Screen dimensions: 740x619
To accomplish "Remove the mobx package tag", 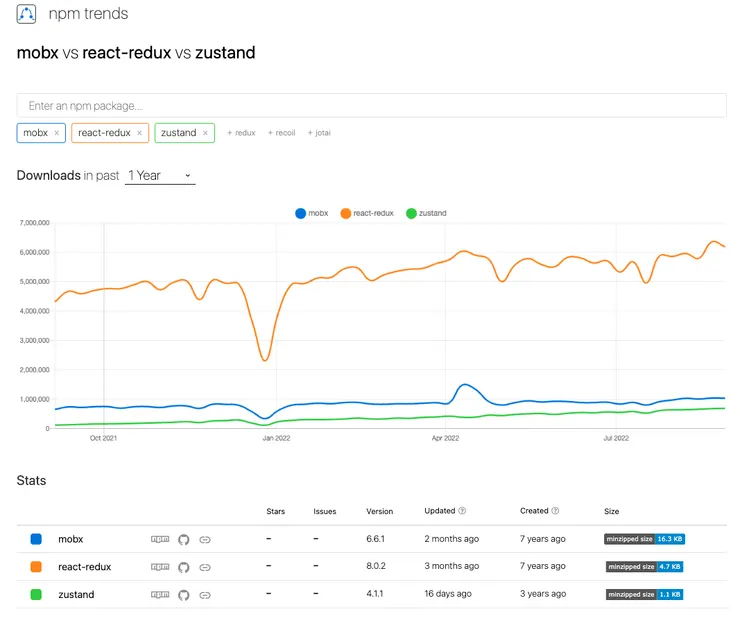I will (57, 133).
